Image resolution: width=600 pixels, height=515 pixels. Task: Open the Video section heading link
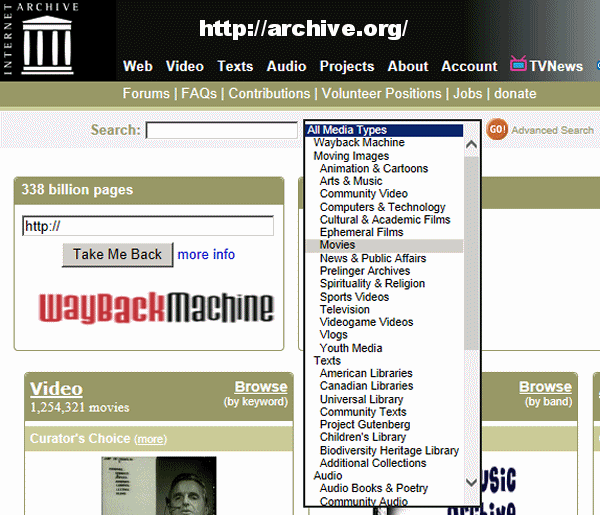[56, 389]
